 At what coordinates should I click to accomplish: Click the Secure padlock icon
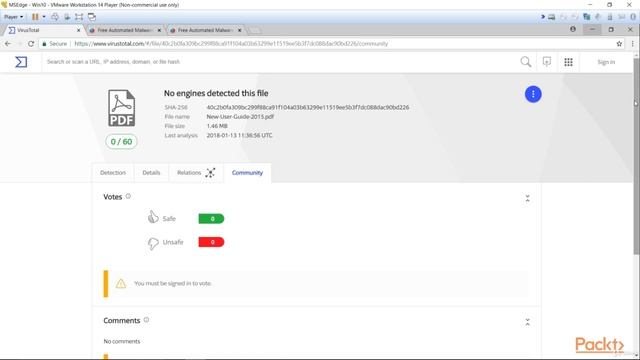tap(44, 44)
